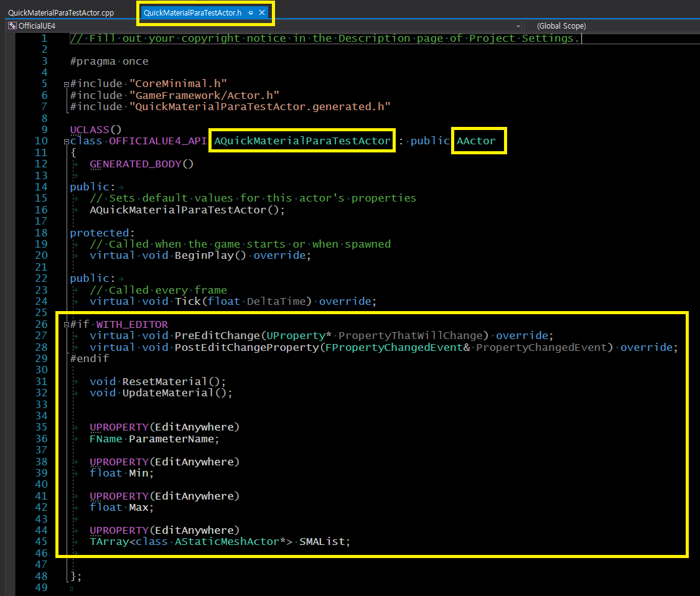This screenshot has width=700, height=596.
Task: Click ResetMaterial() declaration
Action: (158, 382)
